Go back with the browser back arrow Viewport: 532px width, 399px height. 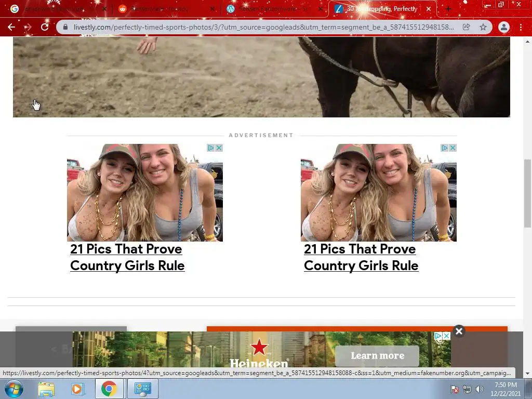pos(11,27)
